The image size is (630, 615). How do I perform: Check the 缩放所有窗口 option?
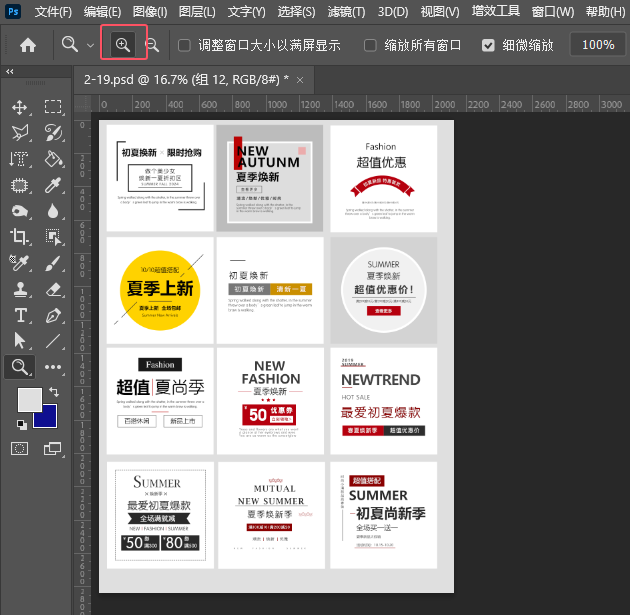pos(371,45)
